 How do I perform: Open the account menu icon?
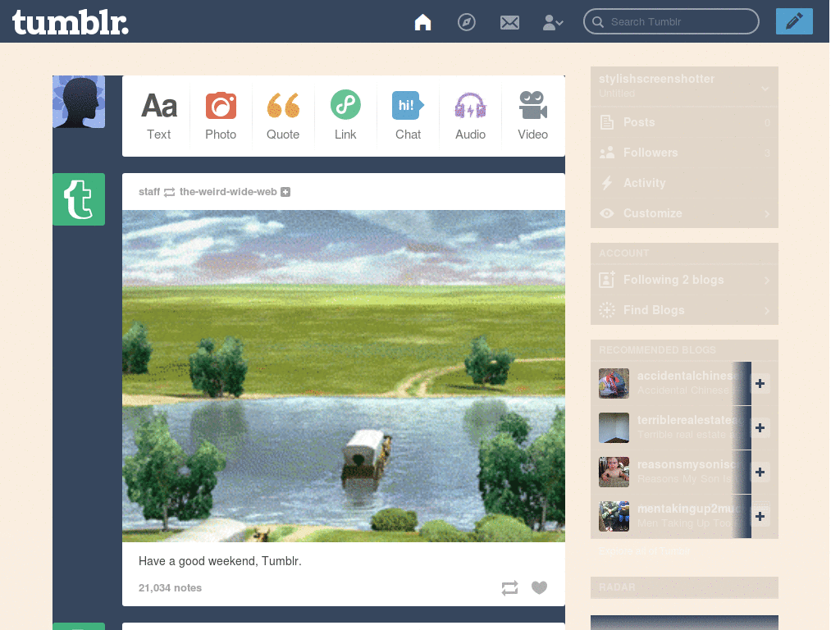(552, 22)
